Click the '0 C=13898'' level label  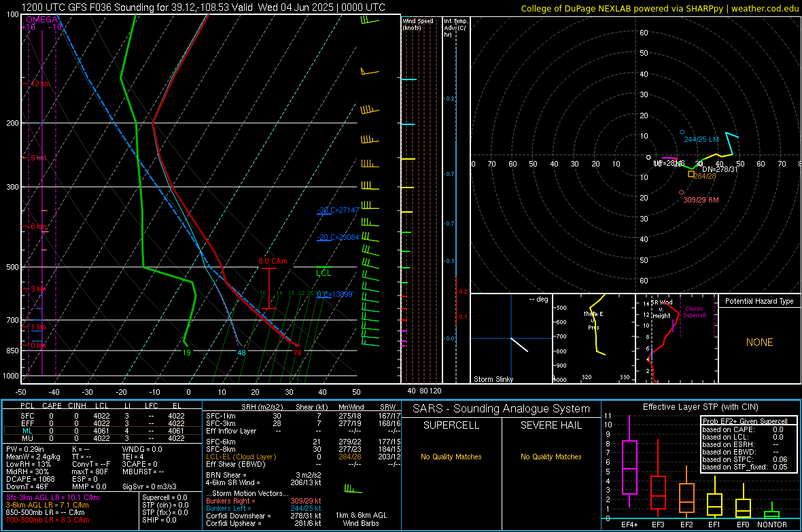click(335, 294)
